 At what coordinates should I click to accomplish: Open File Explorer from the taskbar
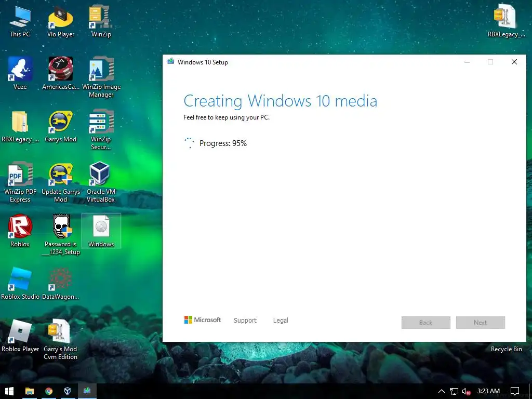coord(30,391)
